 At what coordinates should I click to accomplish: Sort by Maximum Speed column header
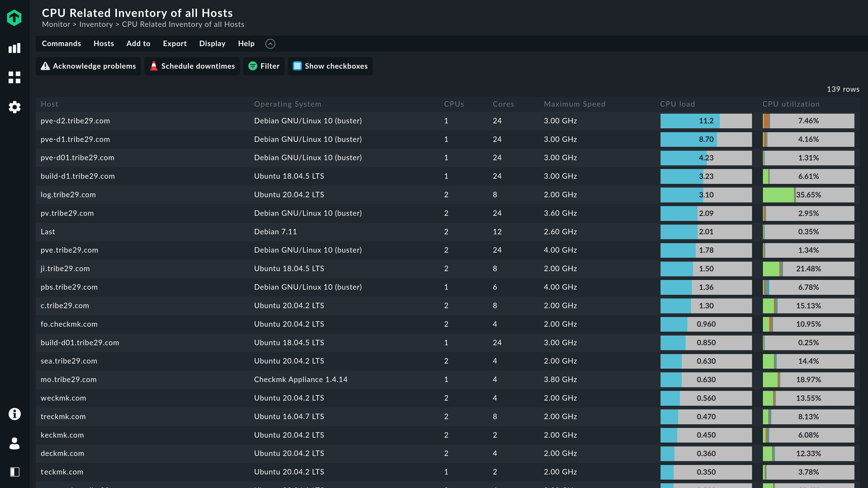pyautogui.click(x=575, y=104)
